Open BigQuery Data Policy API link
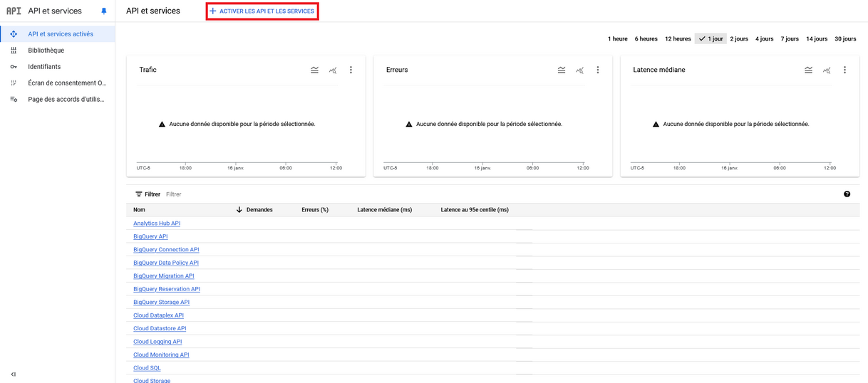The height and width of the screenshot is (383, 868). [166, 263]
